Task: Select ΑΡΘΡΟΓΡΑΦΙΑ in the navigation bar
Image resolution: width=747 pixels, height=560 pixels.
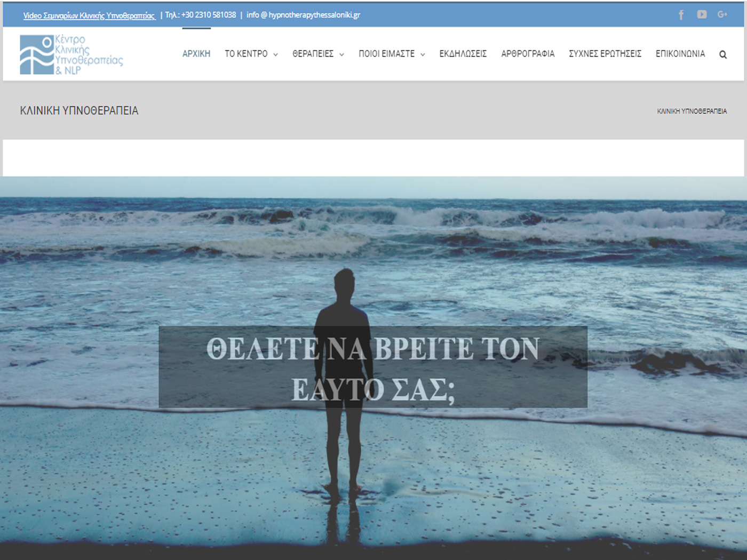Action: pos(528,54)
